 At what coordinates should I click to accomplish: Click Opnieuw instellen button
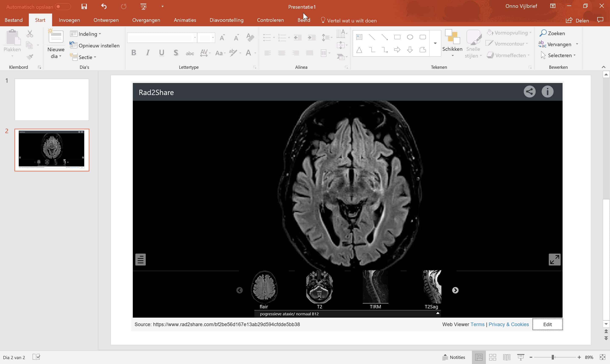pyautogui.click(x=94, y=45)
